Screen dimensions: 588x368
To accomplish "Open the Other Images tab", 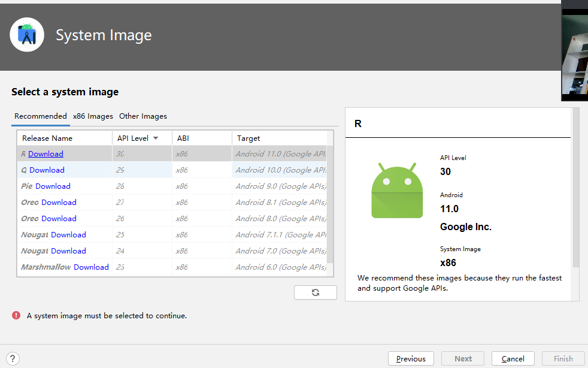I will [x=143, y=116].
